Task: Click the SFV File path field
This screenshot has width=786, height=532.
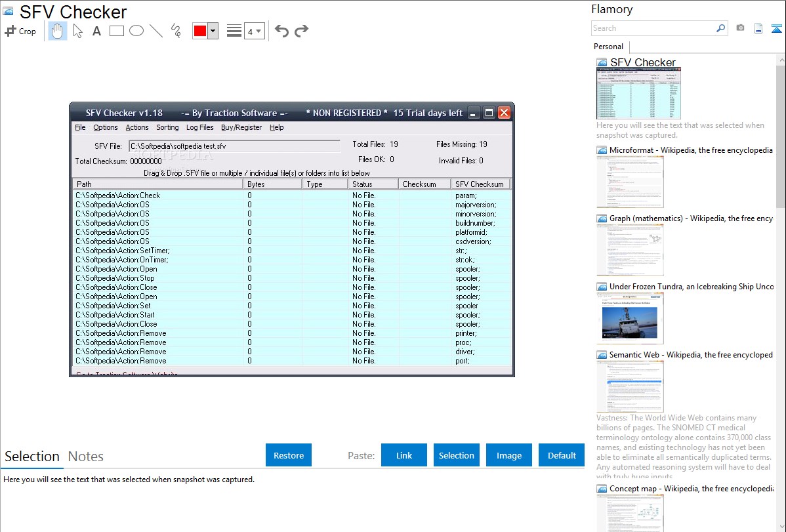Action: (x=235, y=146)
